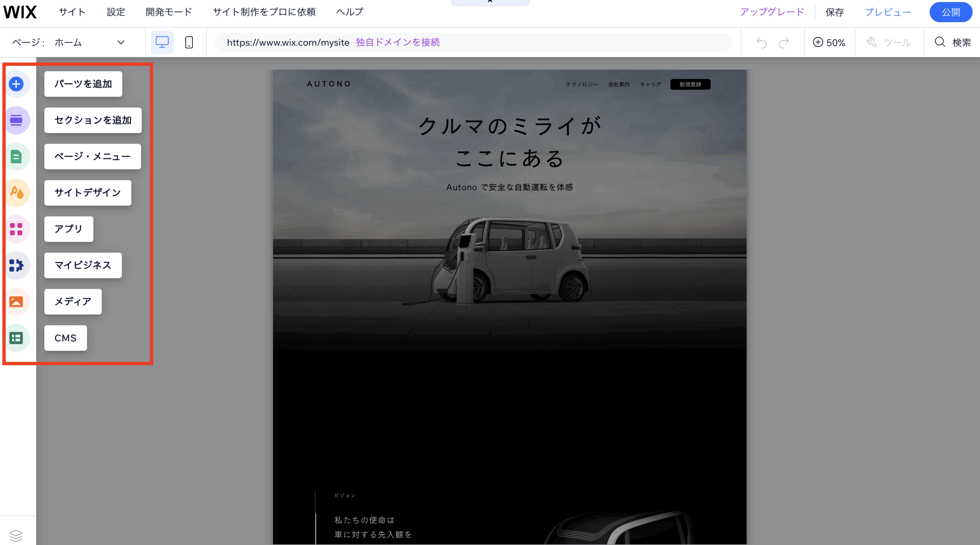
Task: Open the ツール tools menu
Action: point(889,42)
